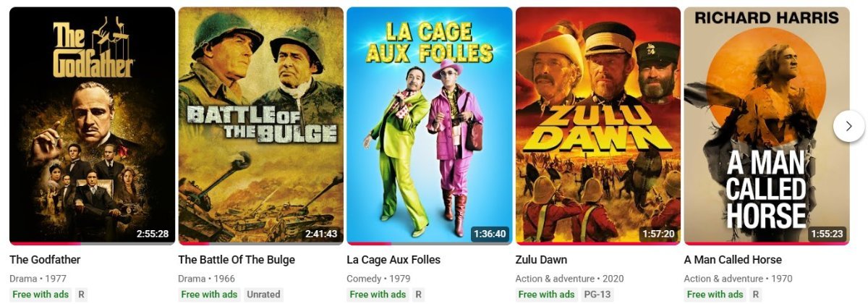Click the 1:55:23 duration badge
868x304 pixels.
[827, 234]
